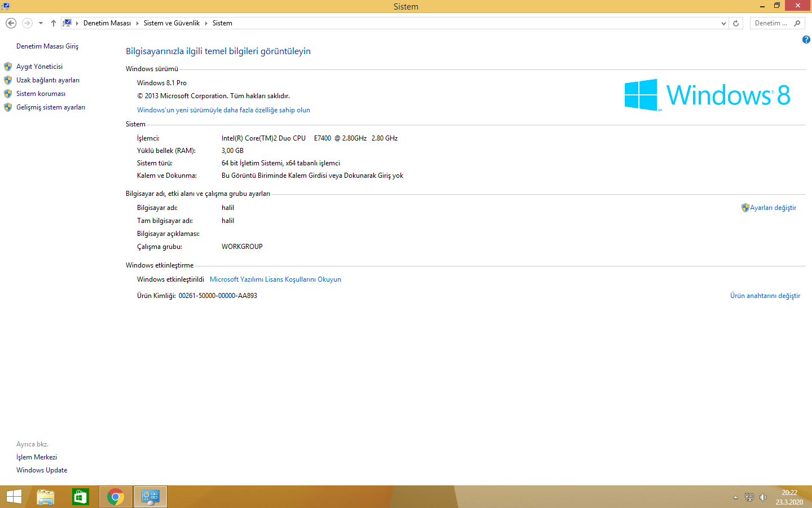Select the Sistem breadcrumb
This screenshot has height=508, width=812.
pyautogui.click(x=222, y=23)
